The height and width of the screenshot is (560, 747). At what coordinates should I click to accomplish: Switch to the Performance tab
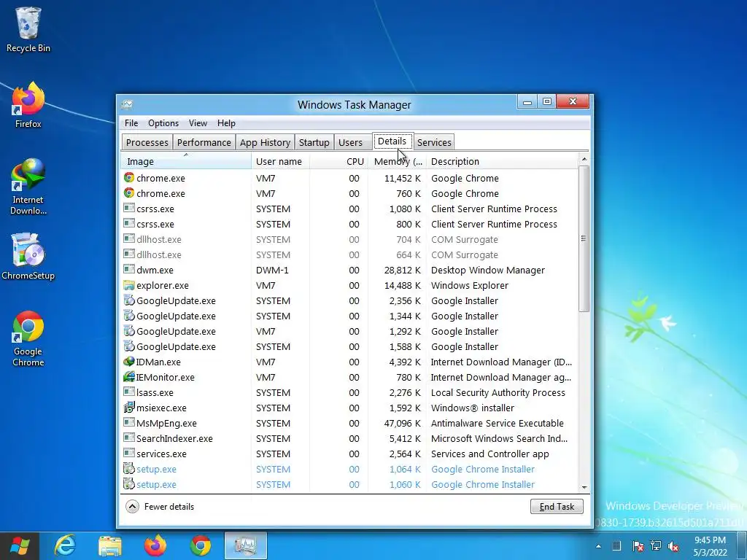(x=204, y=142)
